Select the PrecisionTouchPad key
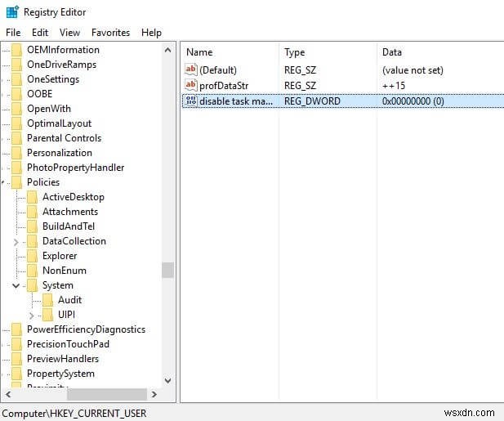Screen dimensions: 504x421 68,344
